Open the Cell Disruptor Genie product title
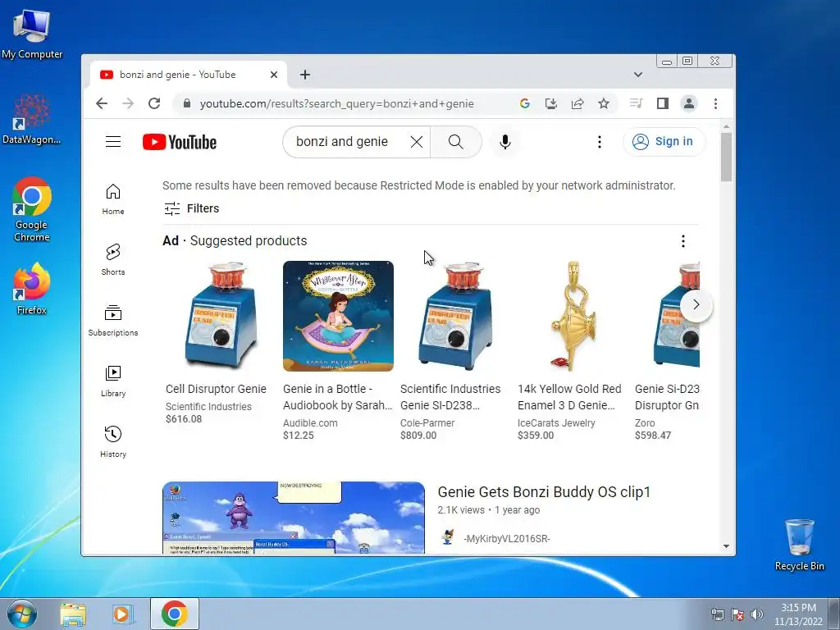Screen dimensions: 840x630 (216, 389)
